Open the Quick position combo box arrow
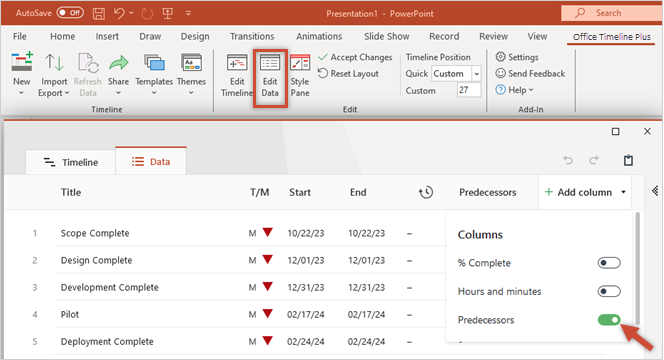Image resolution: width=664 pixels, height=360 pixels. pos(476,74)
